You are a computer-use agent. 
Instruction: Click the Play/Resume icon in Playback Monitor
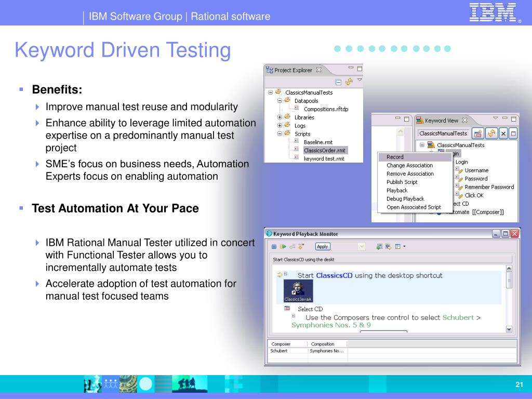(283, 247)
